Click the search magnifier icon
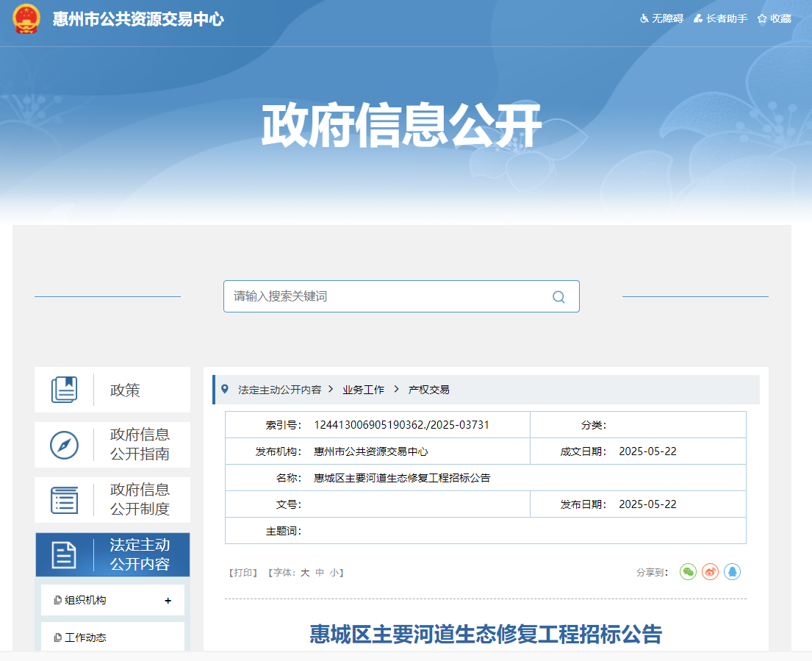 pyautogui.click(x=558, y=297)
